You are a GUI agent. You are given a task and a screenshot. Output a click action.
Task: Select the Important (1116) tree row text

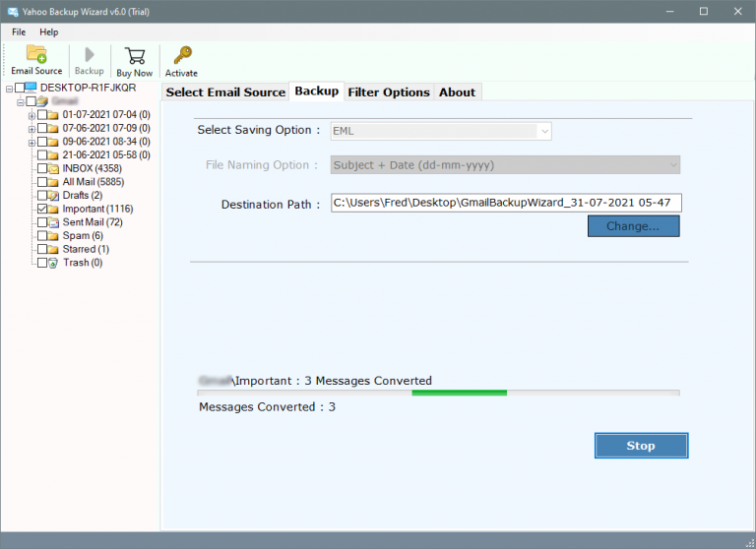[97, 210]
